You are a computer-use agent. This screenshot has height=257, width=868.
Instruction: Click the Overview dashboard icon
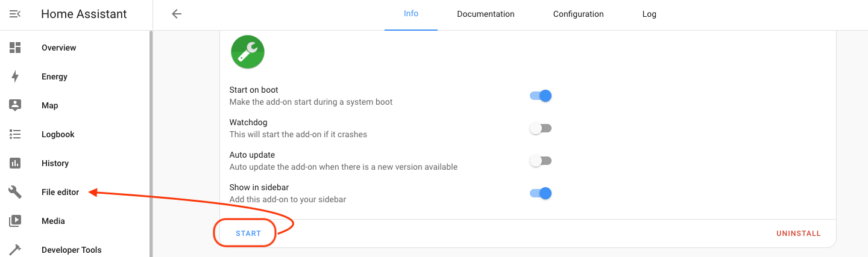point(15,48)
